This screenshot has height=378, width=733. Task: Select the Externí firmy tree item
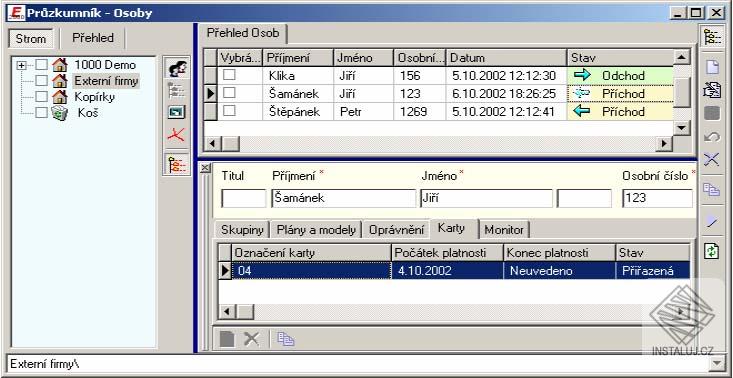pos(106,81)
